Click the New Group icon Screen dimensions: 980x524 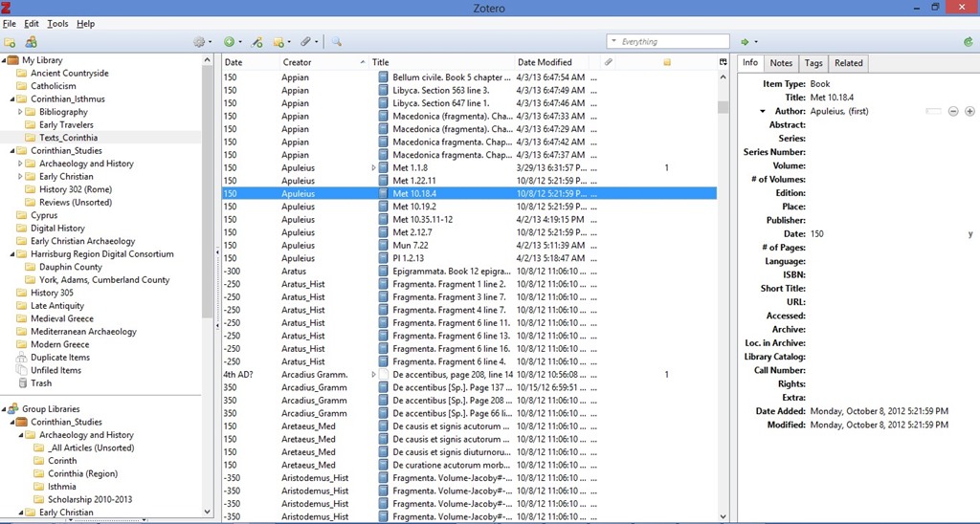32,42
